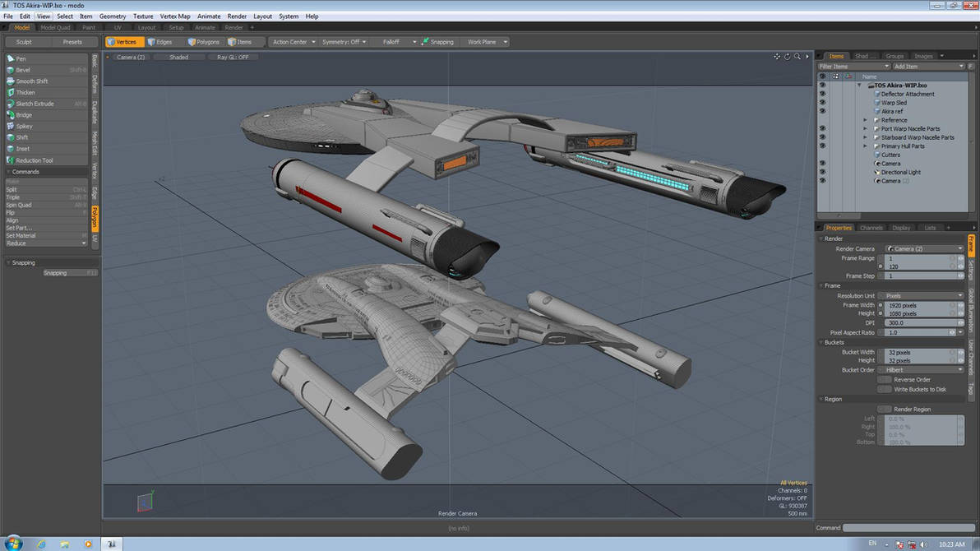Toggle the Snapping button in left panel
980x551 pixels.
pyautogui.click(x=70, y=273)
